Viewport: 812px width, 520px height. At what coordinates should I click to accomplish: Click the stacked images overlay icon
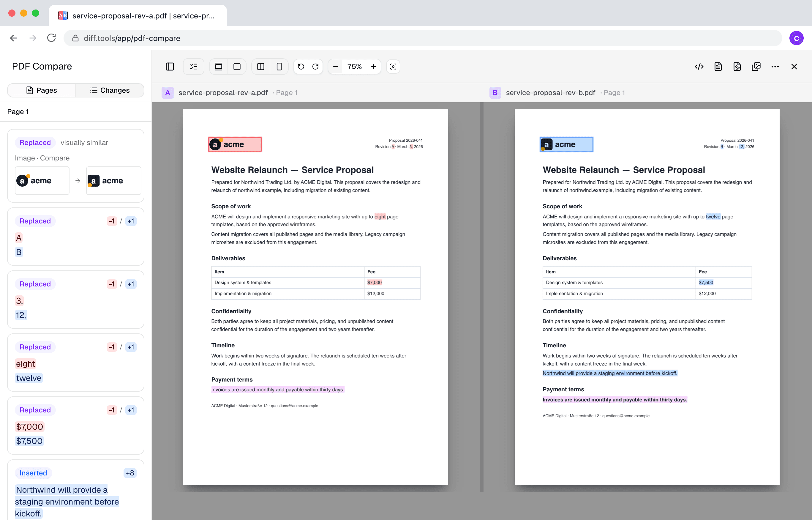click(x=756, y=67)
